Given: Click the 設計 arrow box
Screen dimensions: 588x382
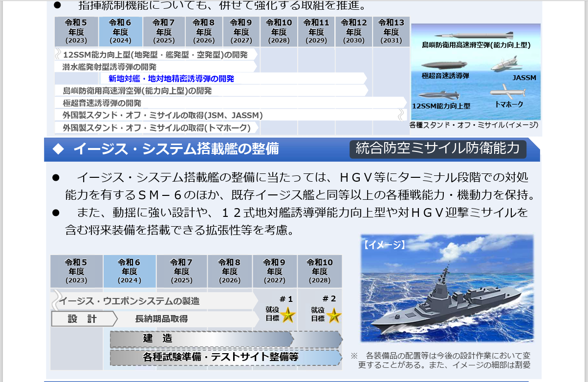Looking at the screenshot, I should pyautogui.click(x=83, y=319).
